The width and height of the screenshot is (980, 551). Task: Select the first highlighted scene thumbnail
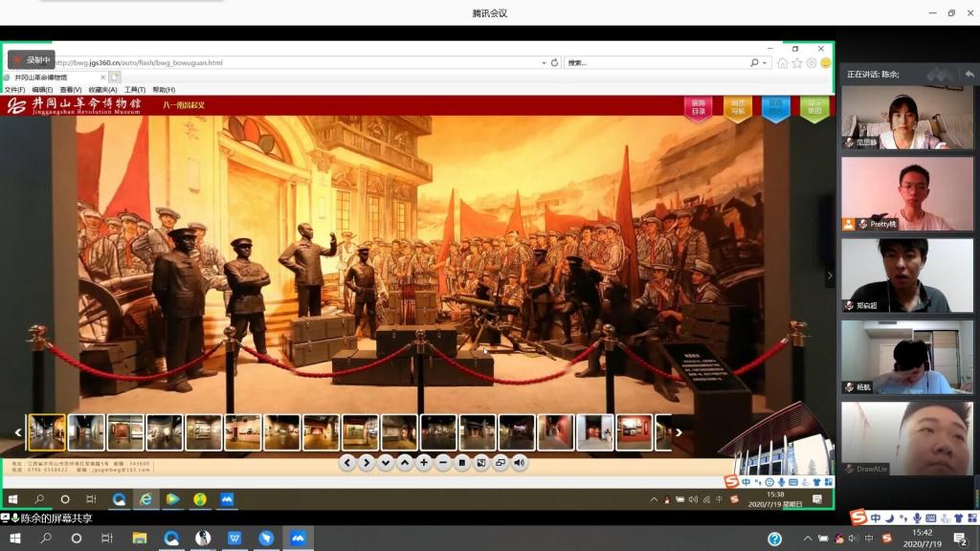point(47,432)
